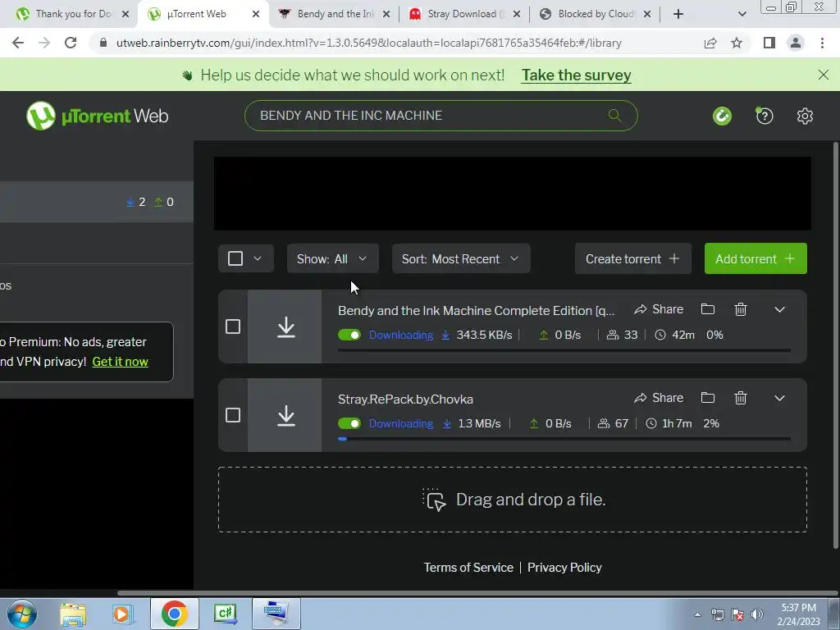Switch to the Stray Download tab

click(x=457, y=14)
